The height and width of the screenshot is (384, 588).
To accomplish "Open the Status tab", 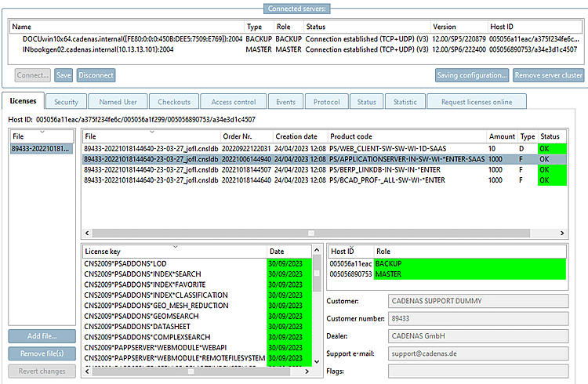I will pyautogui.click(x=366, y=102).
